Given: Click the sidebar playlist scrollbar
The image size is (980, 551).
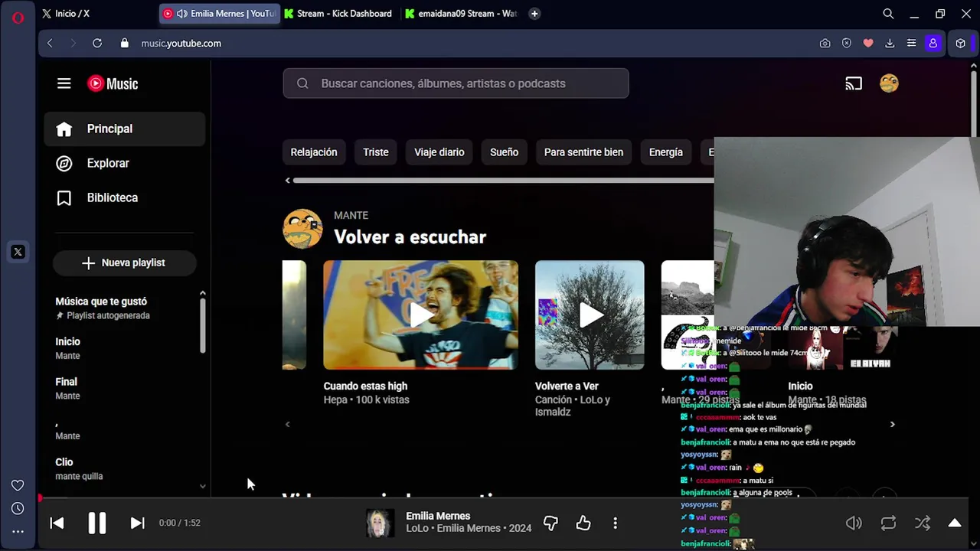Looking at the screenshot, I should pos(203,325).
